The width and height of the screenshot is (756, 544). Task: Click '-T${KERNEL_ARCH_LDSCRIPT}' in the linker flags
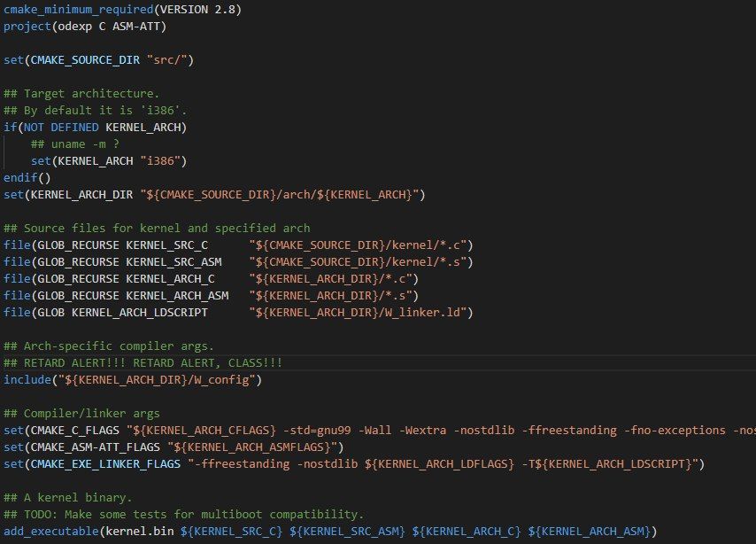coord(607,464)
